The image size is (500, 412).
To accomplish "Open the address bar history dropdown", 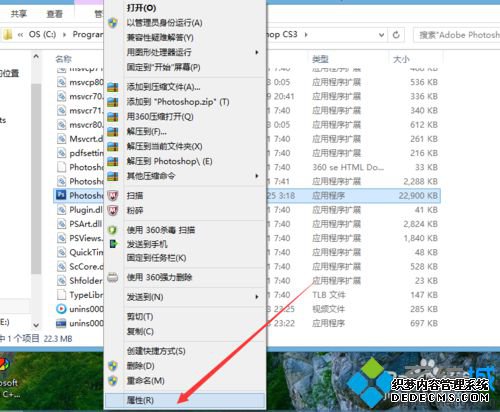I will [x=381, y=35].
